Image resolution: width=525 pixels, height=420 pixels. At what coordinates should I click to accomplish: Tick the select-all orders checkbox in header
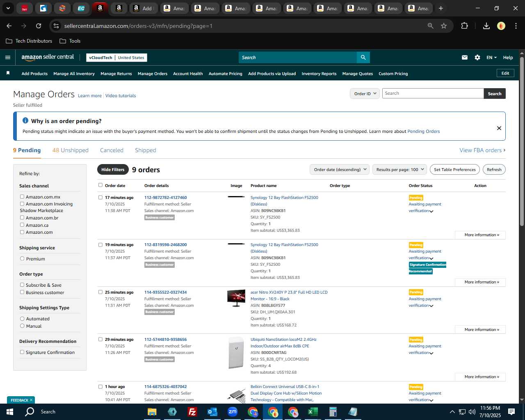tap(100, 185)
